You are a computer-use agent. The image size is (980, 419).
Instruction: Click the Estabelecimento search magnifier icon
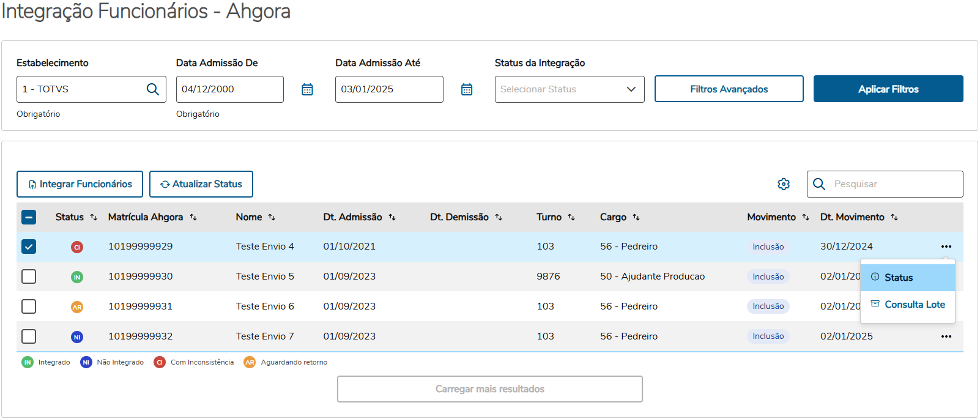pyautogui.click(x=153, y=89)
